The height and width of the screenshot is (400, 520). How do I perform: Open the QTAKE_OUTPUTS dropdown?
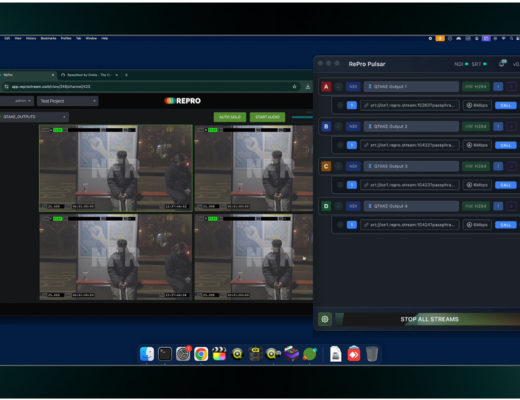[34, 117]
